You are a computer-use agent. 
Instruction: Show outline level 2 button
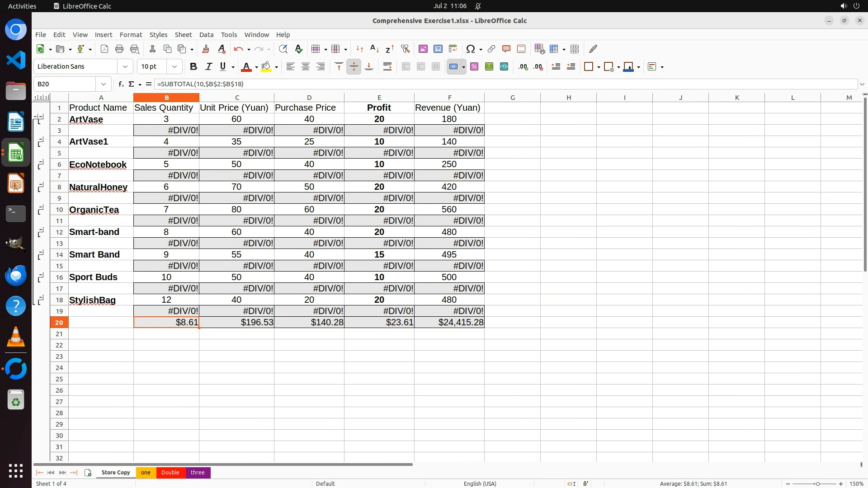(41, 98)
